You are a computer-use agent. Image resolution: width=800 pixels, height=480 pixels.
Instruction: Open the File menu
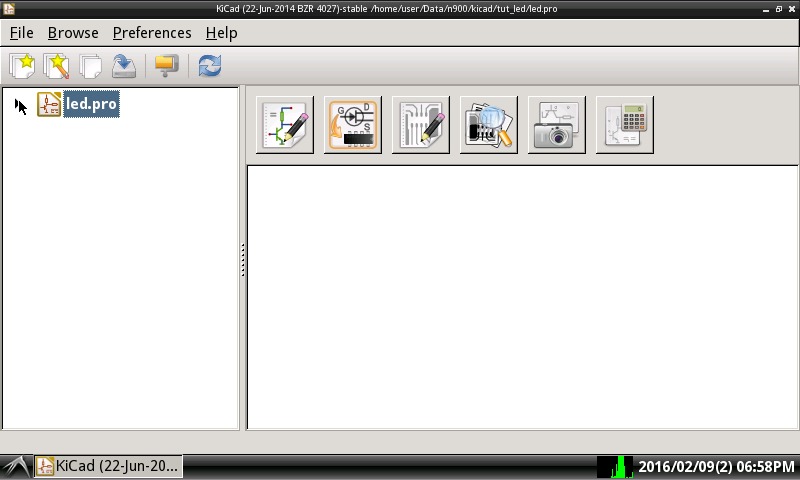[x=21, y=33]
